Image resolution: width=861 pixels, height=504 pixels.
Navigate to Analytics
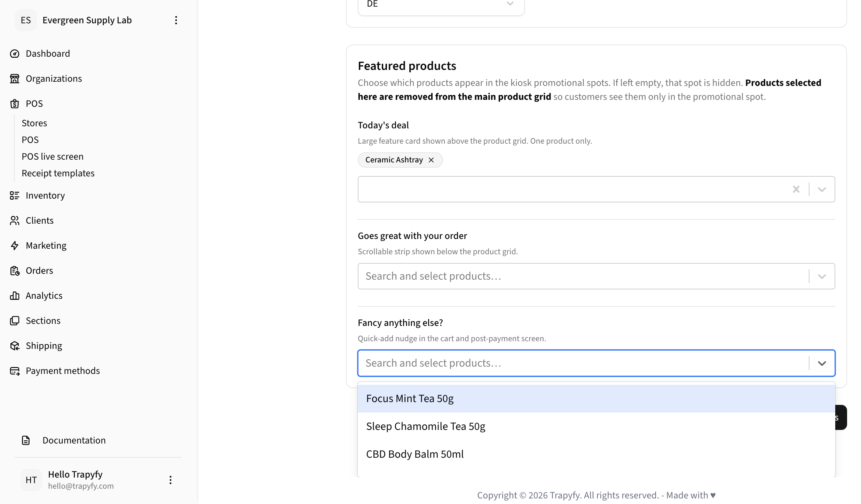[x=44, y=296]
